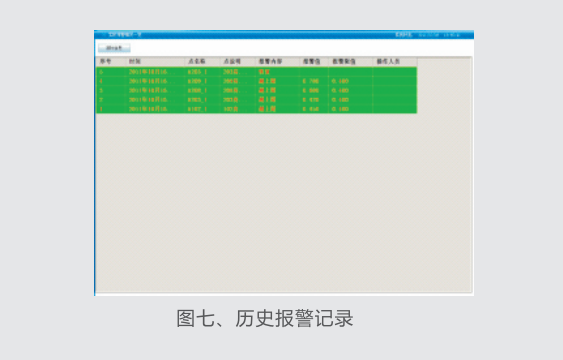Screen dimensions: 563x360
Task: Click the 点说明 column header
Action: click(x=238, y=62)
